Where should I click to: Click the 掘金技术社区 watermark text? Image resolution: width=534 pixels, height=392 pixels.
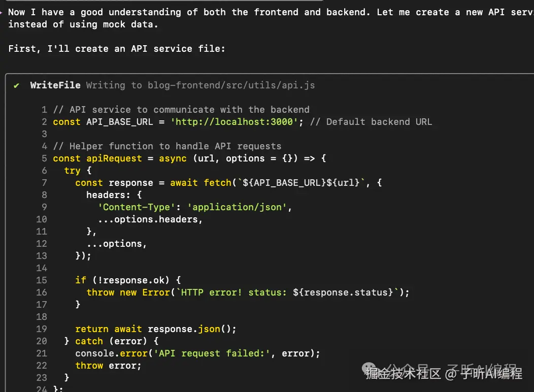(403, 374)
